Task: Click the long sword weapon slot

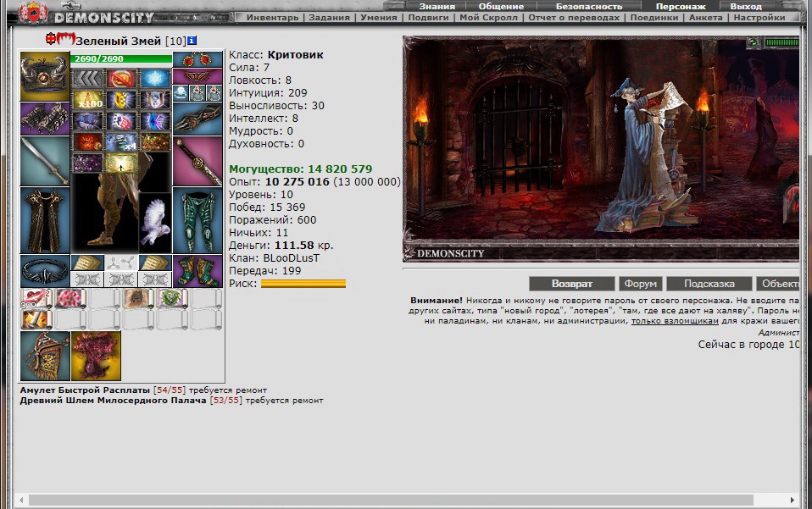Action: click(x=45, y=161)
